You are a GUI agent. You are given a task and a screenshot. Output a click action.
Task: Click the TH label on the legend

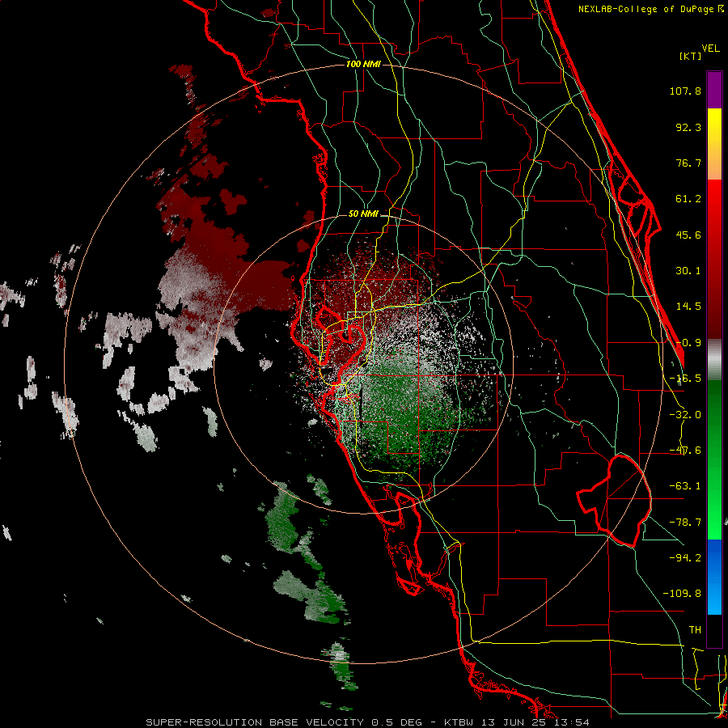click(x=695, y=629)
